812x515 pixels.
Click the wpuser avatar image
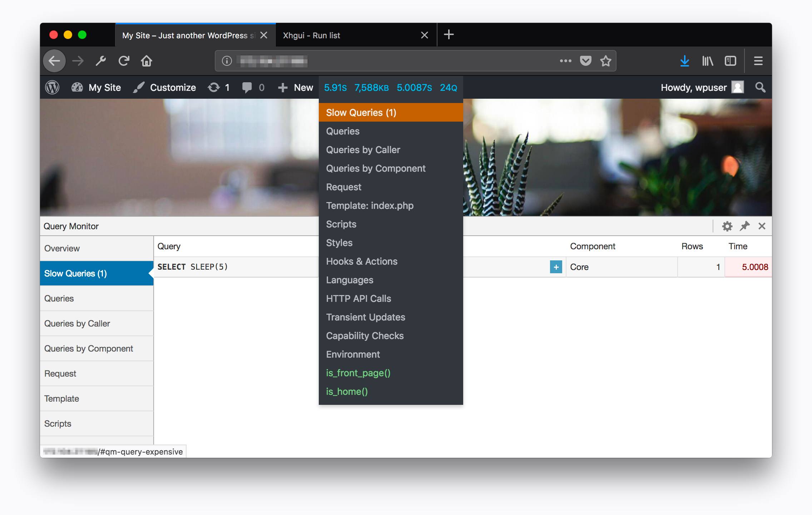(738, 87)
